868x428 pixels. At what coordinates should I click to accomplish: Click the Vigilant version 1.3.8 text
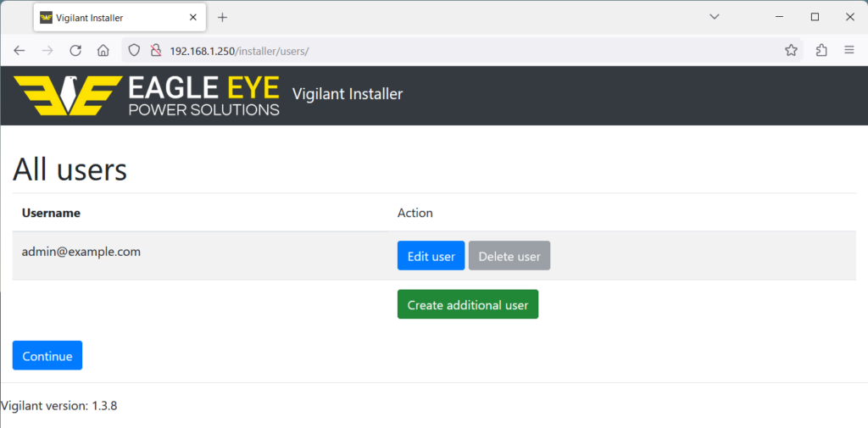pyautogui.click(x=58, y=406)
